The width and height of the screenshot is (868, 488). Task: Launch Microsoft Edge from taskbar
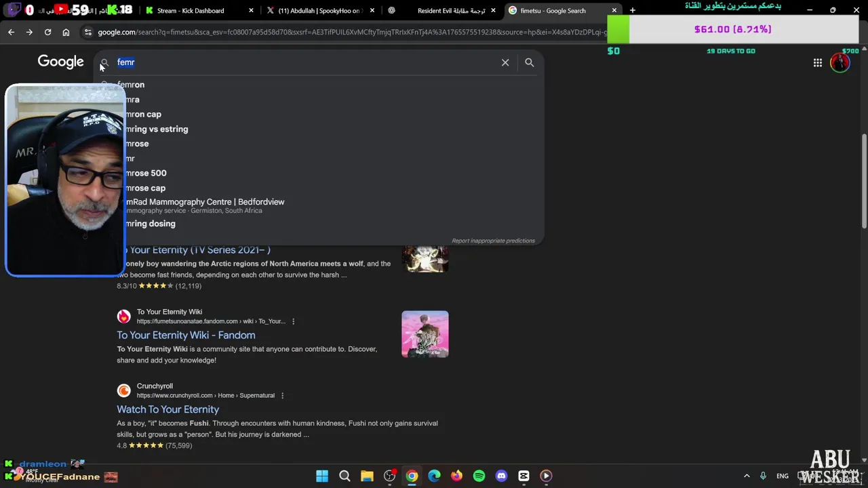[434, 476]
